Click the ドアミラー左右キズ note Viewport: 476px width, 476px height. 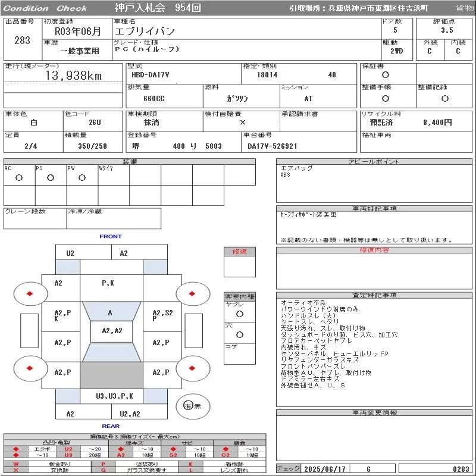coord(309,379)
